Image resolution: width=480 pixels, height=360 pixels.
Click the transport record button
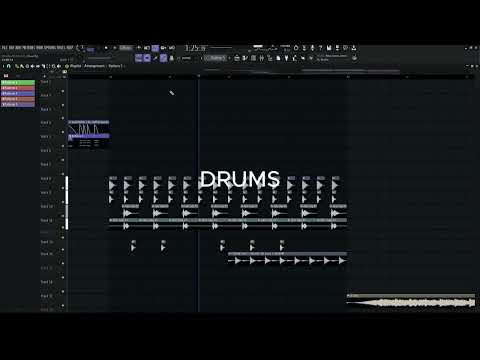pos(115,48)
